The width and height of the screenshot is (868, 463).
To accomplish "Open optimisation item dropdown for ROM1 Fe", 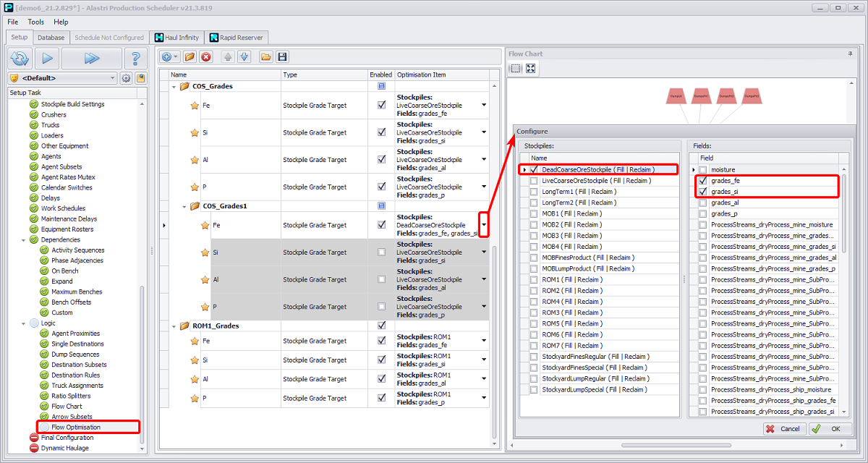I will (484, 341).
